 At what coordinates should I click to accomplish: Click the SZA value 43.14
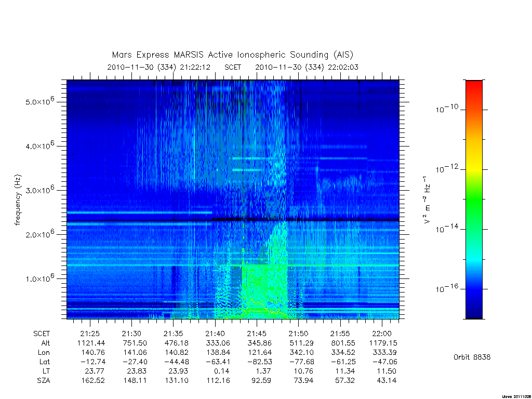click(x=387, y=380)
